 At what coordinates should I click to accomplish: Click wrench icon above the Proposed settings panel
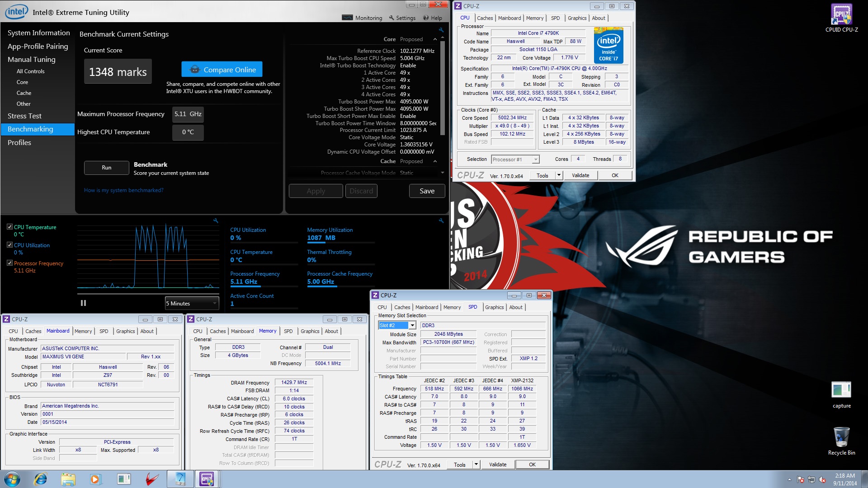pyautogui.click(x=441, y=30)
